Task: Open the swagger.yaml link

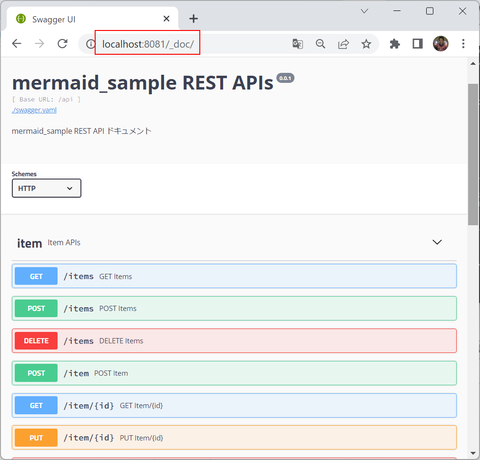Action: pos(34,110)
